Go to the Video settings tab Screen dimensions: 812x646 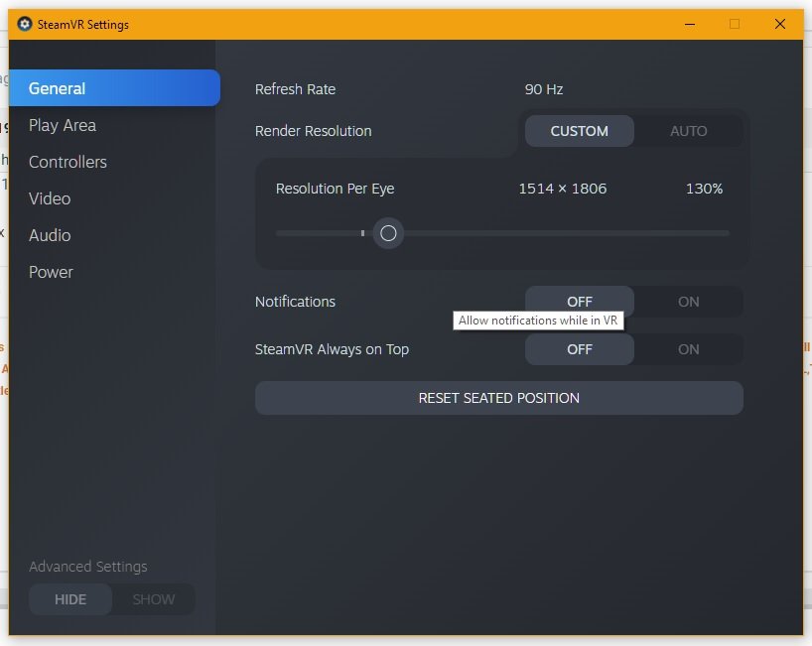50,198
